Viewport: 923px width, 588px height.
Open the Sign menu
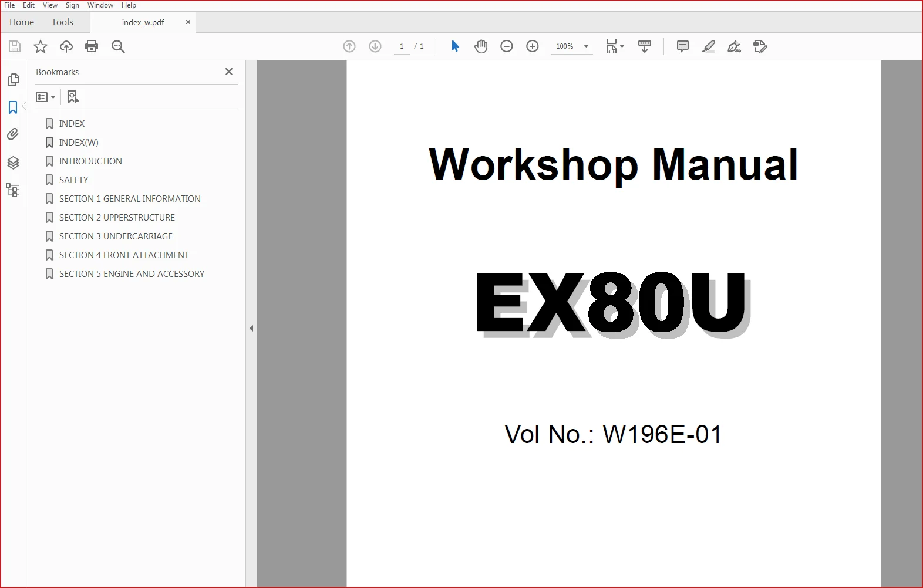tap(72, 5)
